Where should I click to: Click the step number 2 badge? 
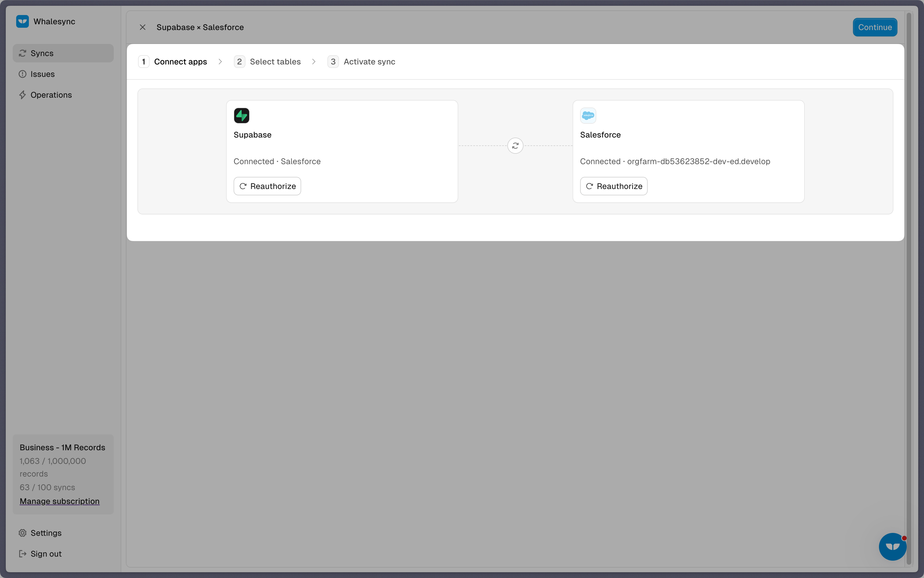point(239,62)
